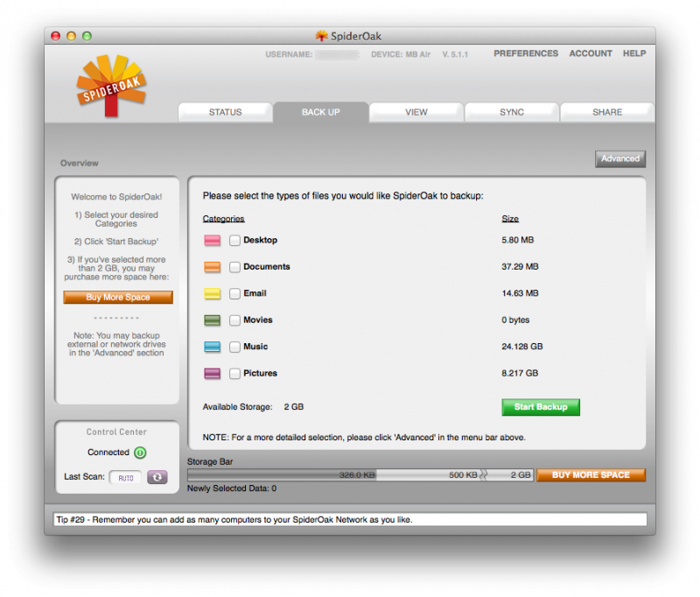Open the ACCOUNT menu
Image resolution: width=700 pixels, height=597 pixels.
point(591,53)
